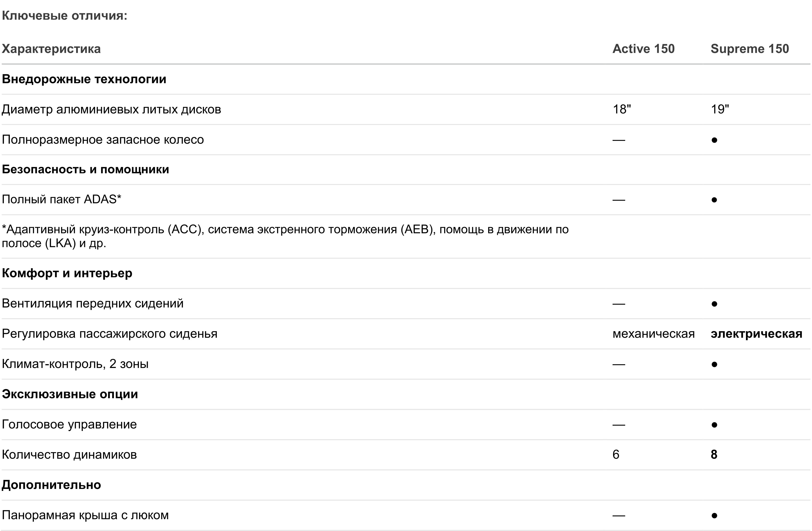Click the Supreme bullet for 'Голосовое управление'

click(714, 425)
